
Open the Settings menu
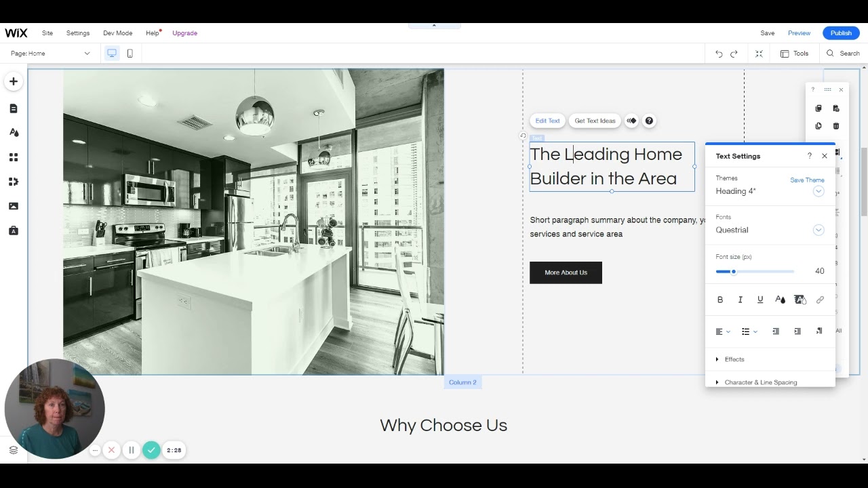[x=78, y=33]
